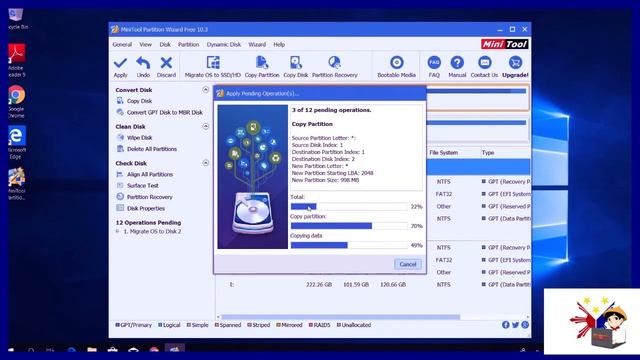Click Copy Disk in sidebar

[x=139, y=101]
